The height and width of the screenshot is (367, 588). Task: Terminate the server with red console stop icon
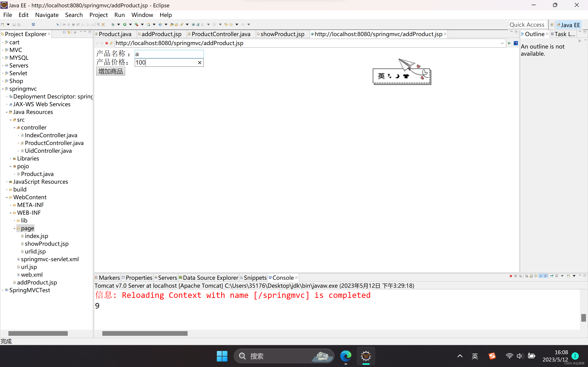[x=511, y=276]
